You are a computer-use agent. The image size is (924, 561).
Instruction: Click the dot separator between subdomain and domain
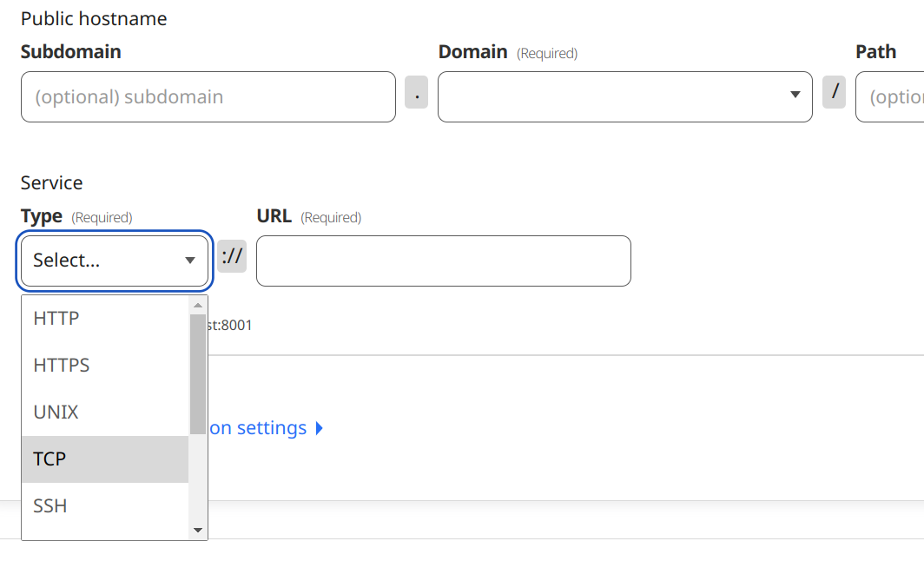pos(416,92)
